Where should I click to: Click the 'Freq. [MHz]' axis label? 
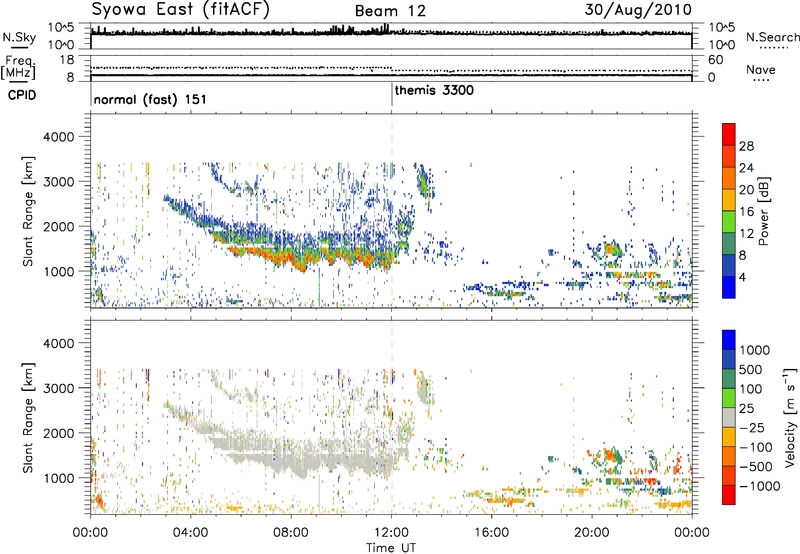click(18, 67)
